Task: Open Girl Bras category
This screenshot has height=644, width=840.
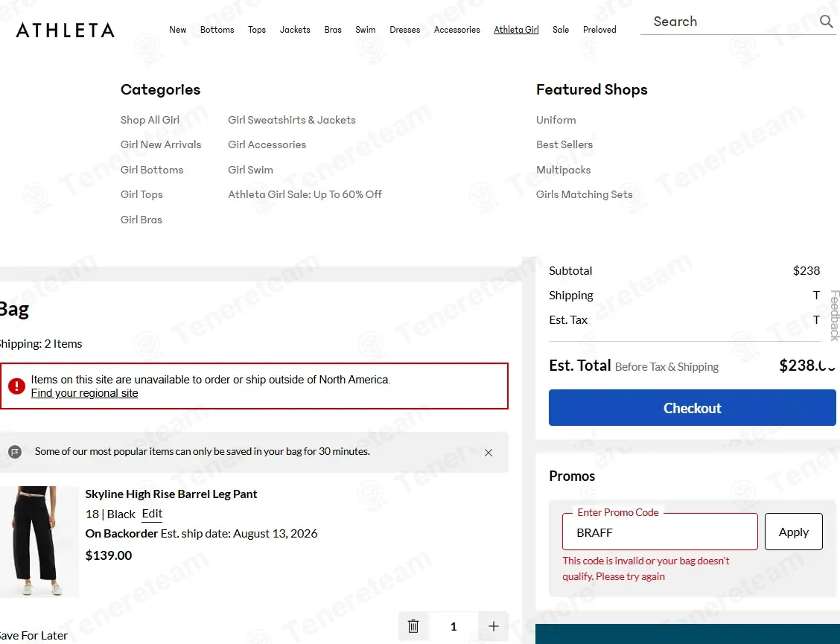Action: [x=141, y=220]
